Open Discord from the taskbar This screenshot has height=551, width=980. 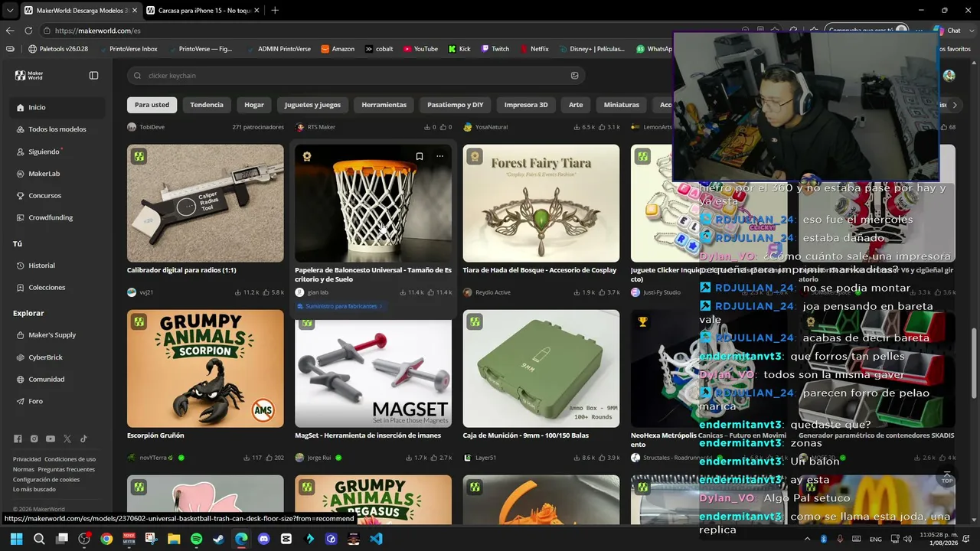[263, 539]
